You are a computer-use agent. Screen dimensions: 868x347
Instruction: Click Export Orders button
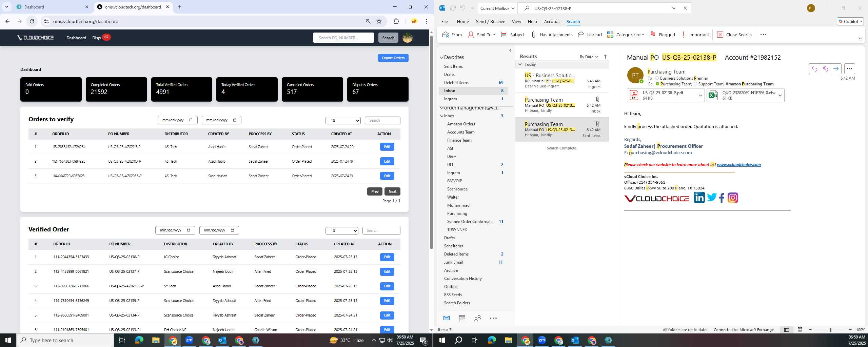coord(393,58)
